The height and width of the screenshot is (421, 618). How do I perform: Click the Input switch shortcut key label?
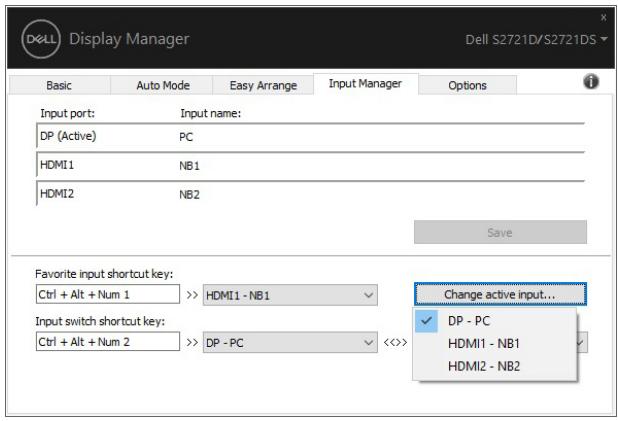[100, 321]
